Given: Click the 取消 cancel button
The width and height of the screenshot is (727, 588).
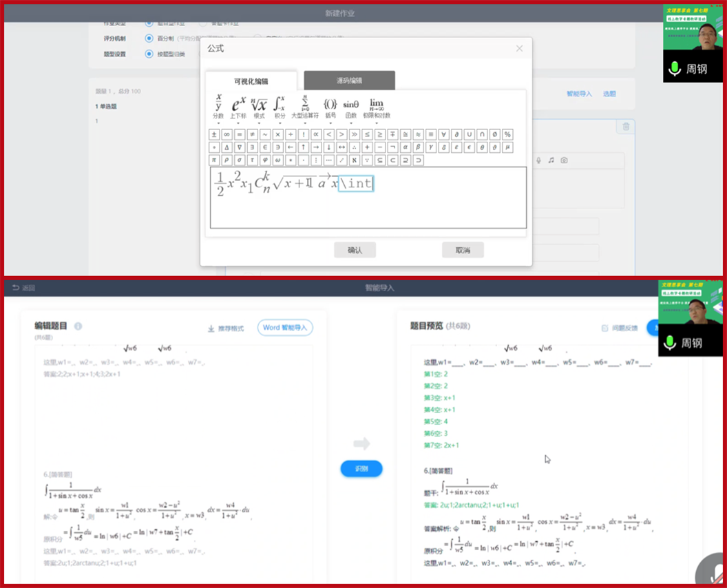Looking at the screenshot, I should click(x=463, y=250).
